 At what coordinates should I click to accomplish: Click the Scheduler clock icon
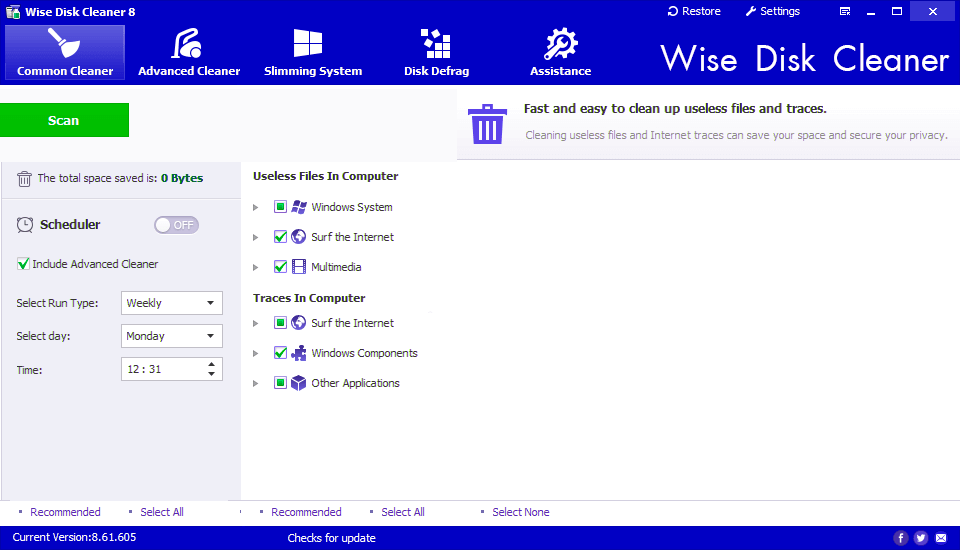[x=25, y=225]
